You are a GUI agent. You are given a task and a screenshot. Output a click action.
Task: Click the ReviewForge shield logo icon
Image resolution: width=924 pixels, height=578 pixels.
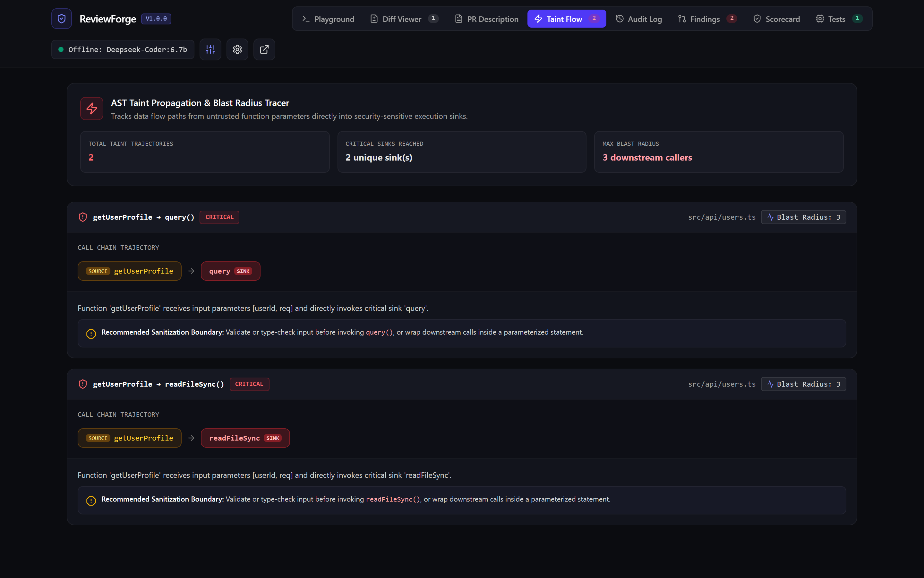(x=62, y=19)
